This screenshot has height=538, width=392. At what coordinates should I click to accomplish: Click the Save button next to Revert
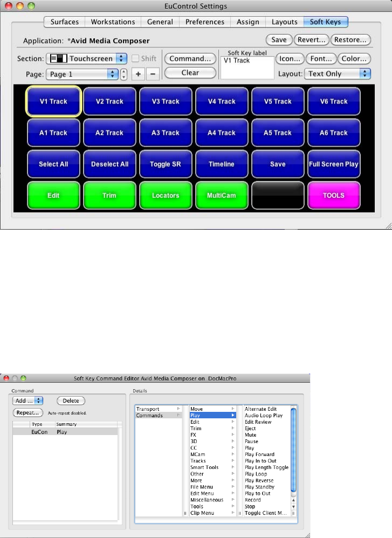tap(279, 40)
